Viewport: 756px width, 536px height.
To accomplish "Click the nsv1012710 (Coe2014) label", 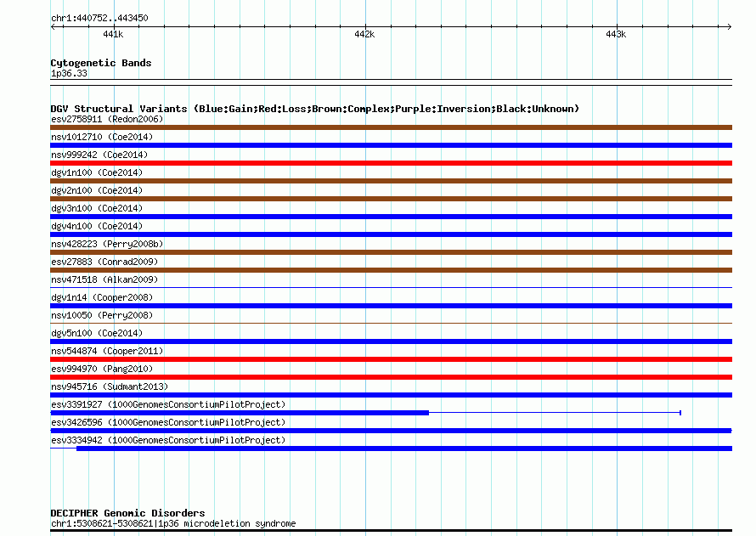I will pos(102,137).
